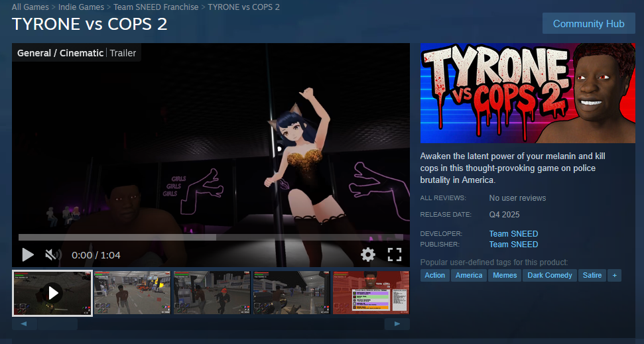The image size is (644, 344).
Task: Select the America tag
Action: click(469, 276)
